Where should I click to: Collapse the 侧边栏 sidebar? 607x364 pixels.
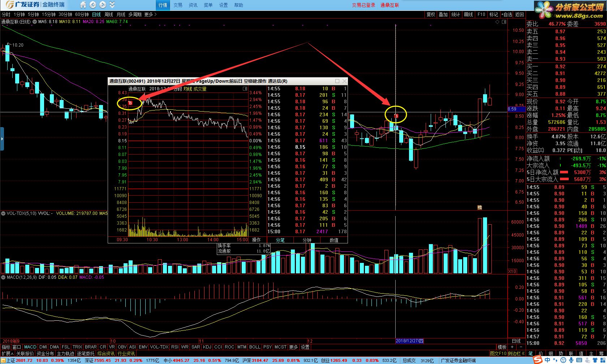point(516,354)
